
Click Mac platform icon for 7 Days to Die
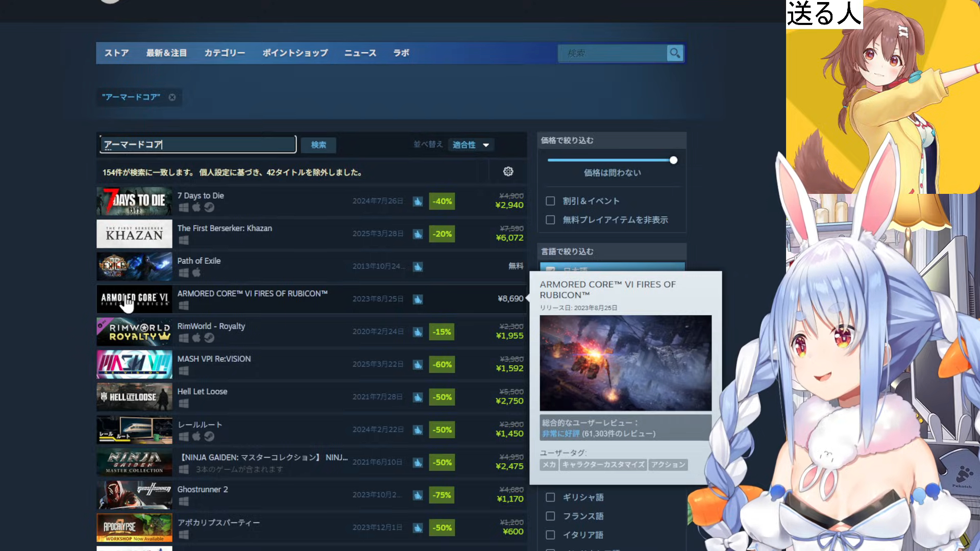pos(197,207)
